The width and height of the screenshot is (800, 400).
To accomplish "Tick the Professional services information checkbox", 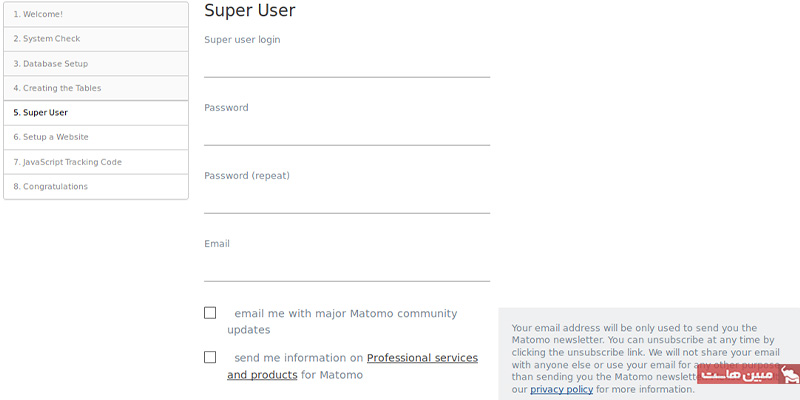I will click(210, 357).
